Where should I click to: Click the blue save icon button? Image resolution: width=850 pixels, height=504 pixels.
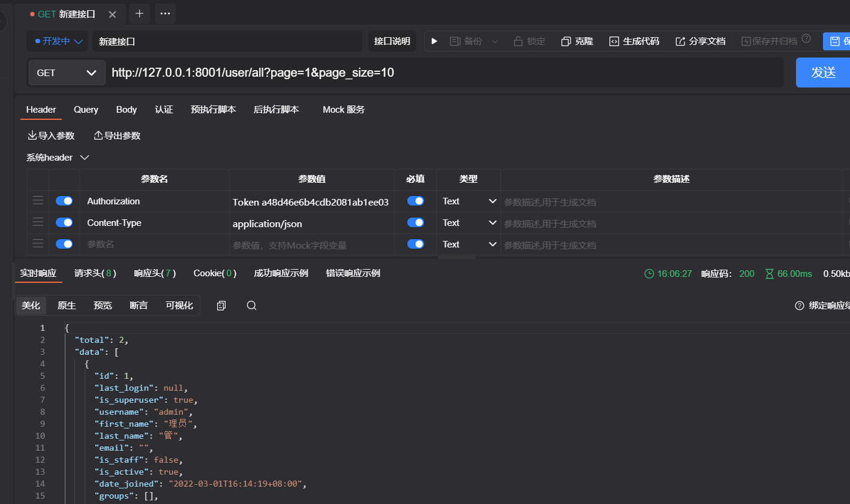click(837, 41)
